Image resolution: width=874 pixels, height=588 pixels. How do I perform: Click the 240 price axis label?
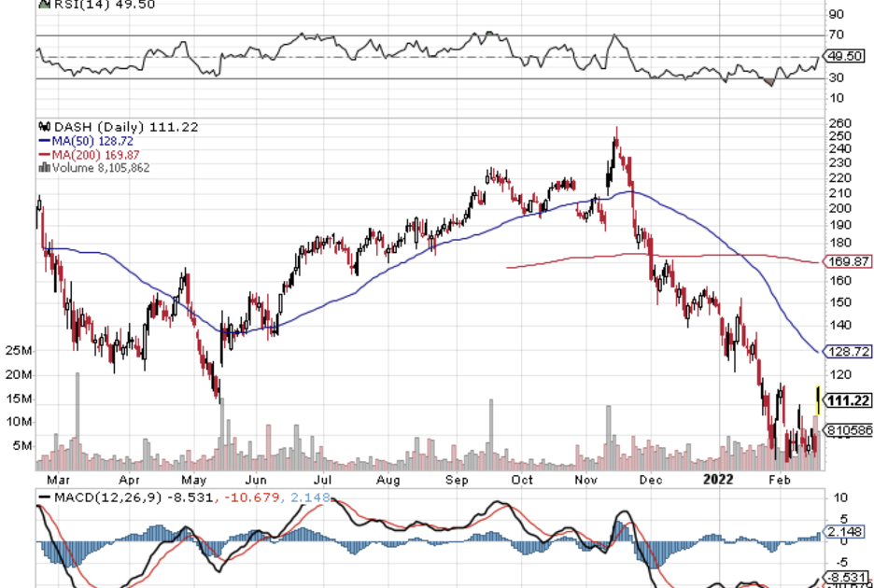(839, 148)
